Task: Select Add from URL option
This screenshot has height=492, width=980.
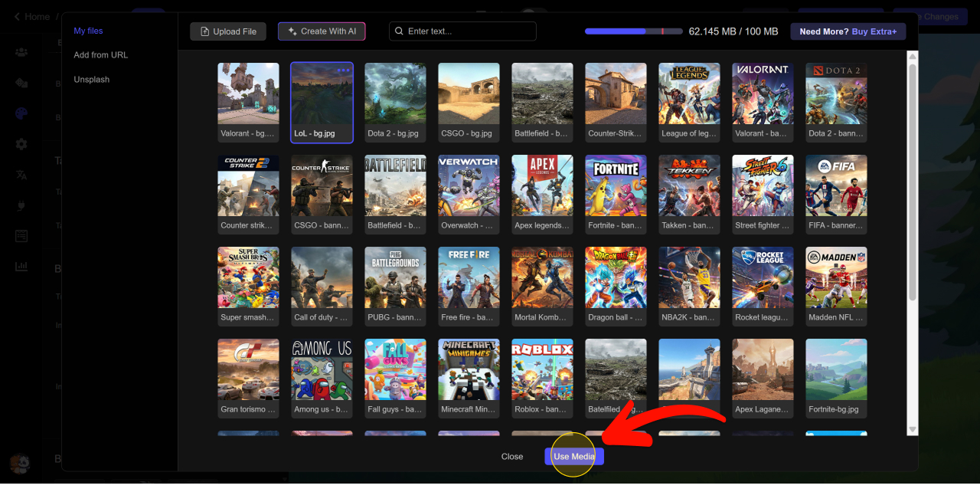Action: [100, 55]
